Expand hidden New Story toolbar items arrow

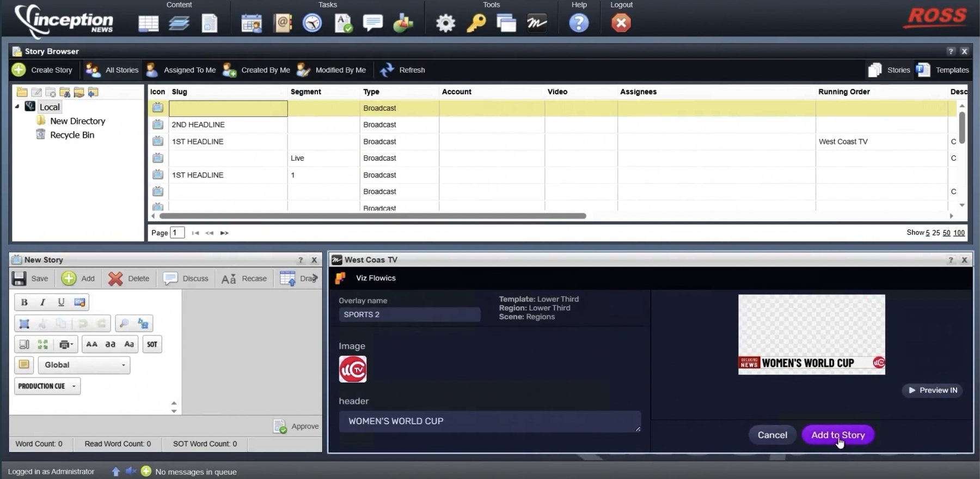tap(315, 278)
